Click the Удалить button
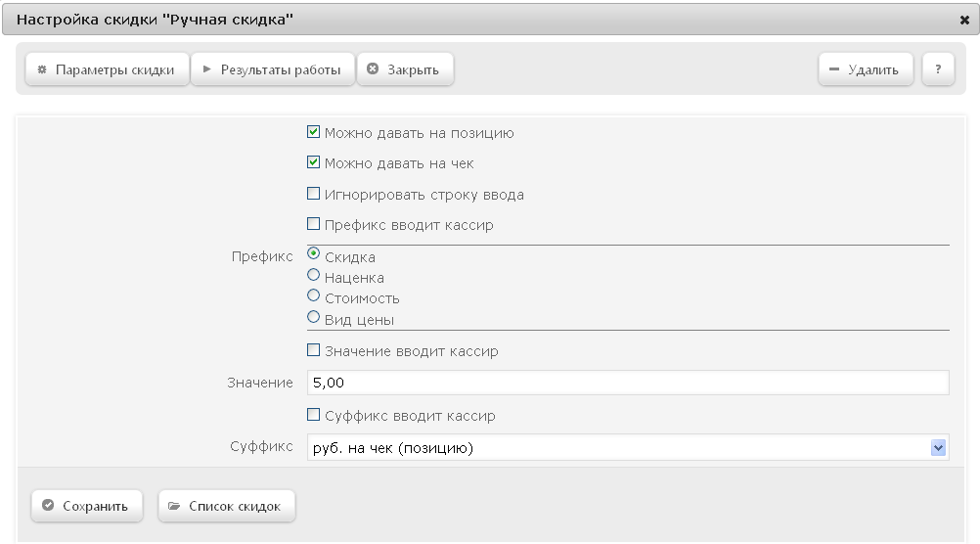 point(866,69)
